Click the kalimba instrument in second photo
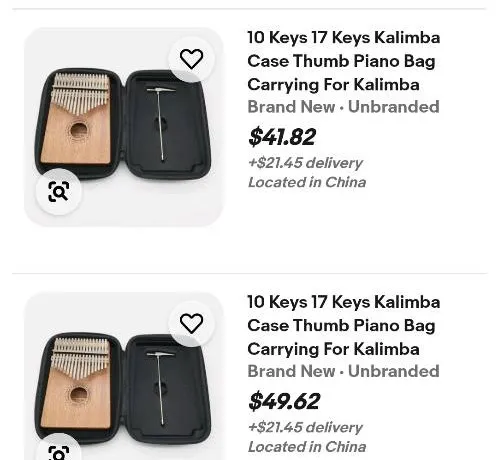 (x=76, y=383)
